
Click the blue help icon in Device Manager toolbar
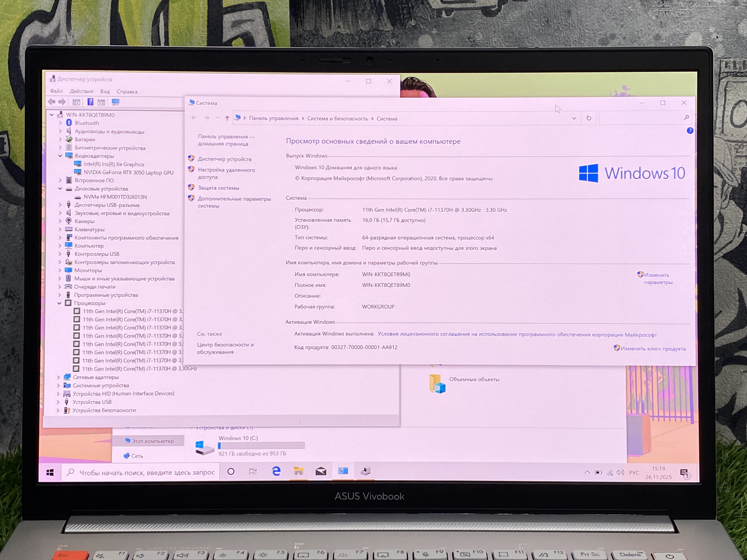pyautogui.click(x=90, y=102)
